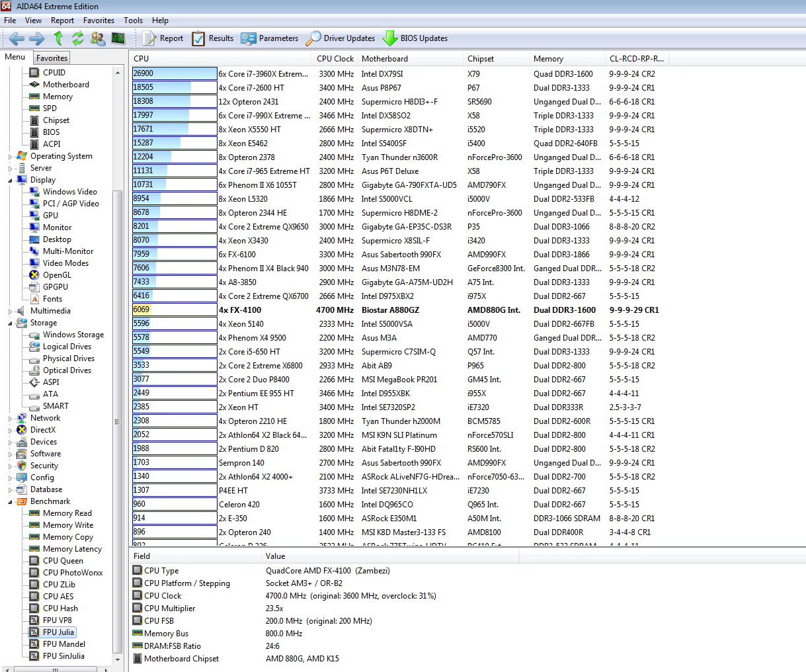Click the CPU Multiplier field row
This screenshot has height=672, width=806.
tap(324, 609)
